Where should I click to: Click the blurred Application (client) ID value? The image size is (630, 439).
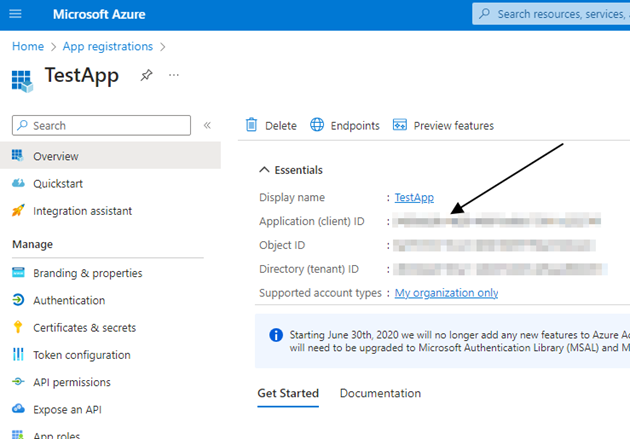coord(497,221)
